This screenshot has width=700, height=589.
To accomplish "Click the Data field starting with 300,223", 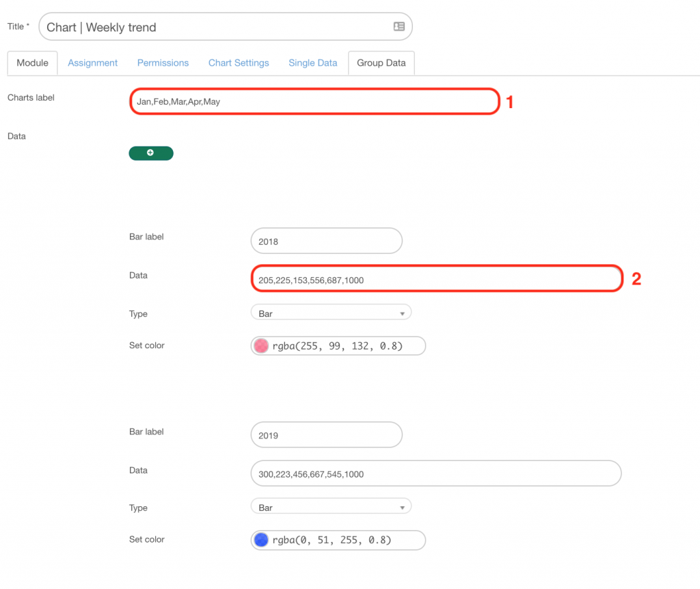I will tap(436, 473).
